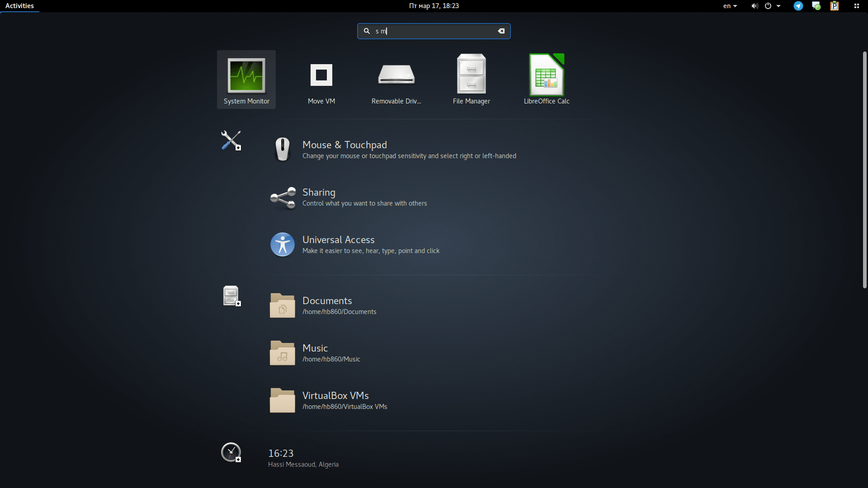This screenshot has width=868, height=488.
Task: Select the Universal Access settings result
Action: (x=371, y=244)
